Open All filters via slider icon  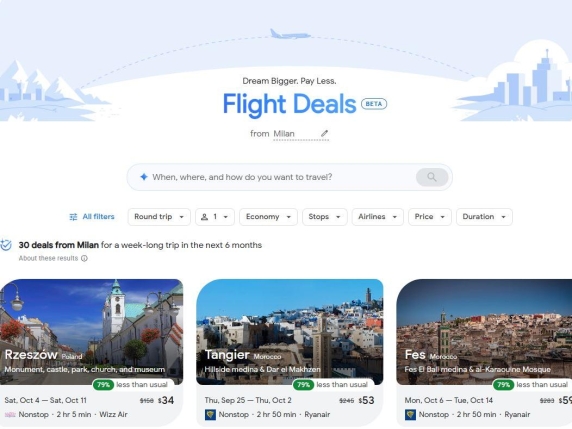coord(73,217)
